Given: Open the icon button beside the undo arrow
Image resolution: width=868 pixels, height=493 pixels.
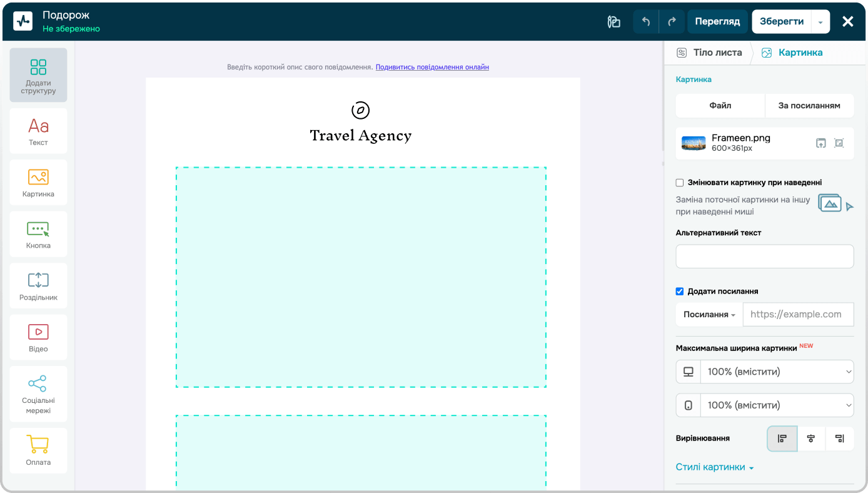Looking at the screenshot, I should [x=613, y=22].
